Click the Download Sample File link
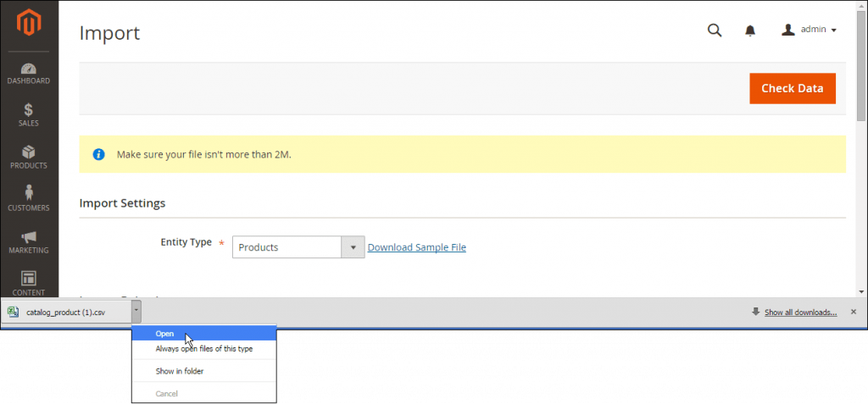The height and width of the screenshot is (404, 868). [417, 247]
